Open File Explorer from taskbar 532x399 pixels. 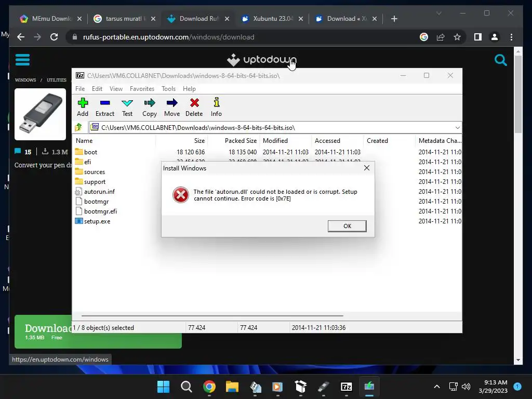pos(232,387)
